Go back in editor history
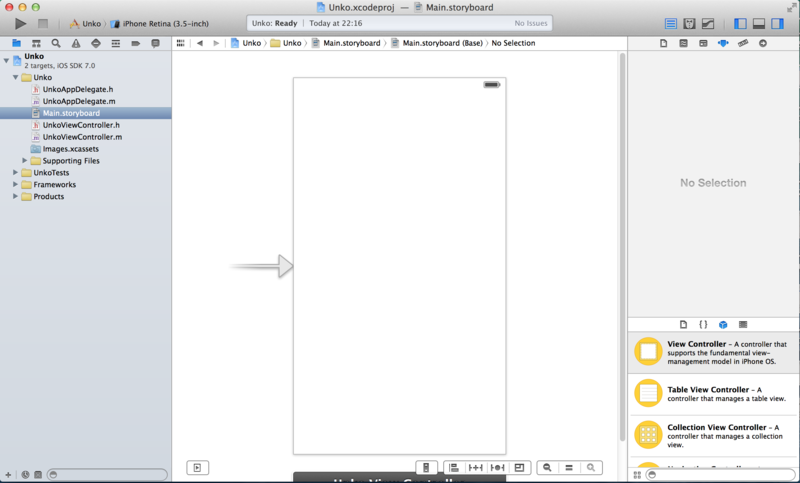The width and height of the screenshot is (800, 483). tap(200, 43)
